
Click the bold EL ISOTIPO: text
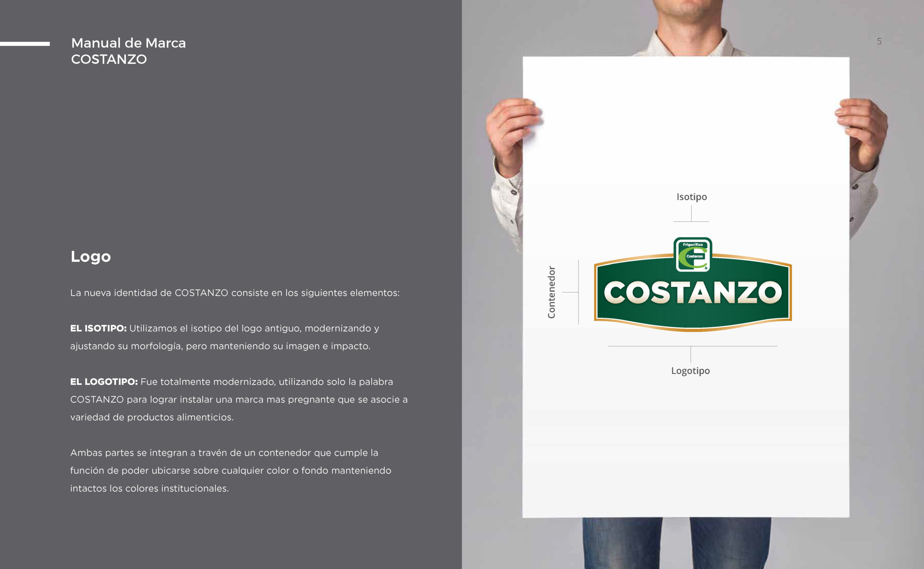[98, 329]
